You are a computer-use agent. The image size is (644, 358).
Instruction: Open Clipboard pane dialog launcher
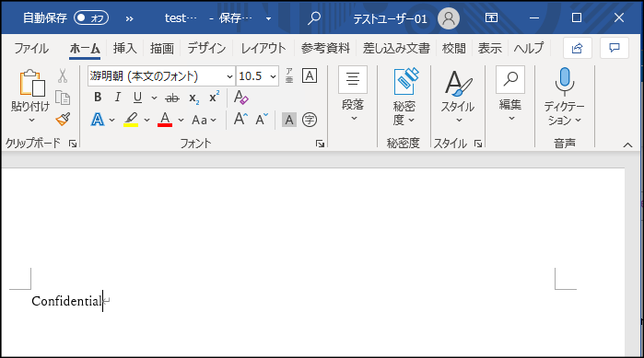pos(73,144)
